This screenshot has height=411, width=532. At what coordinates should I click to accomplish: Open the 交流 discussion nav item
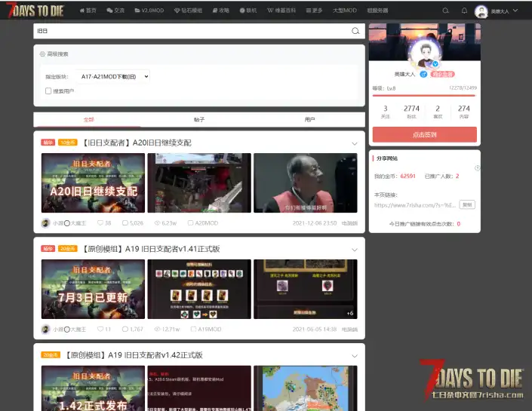point(115,11)
